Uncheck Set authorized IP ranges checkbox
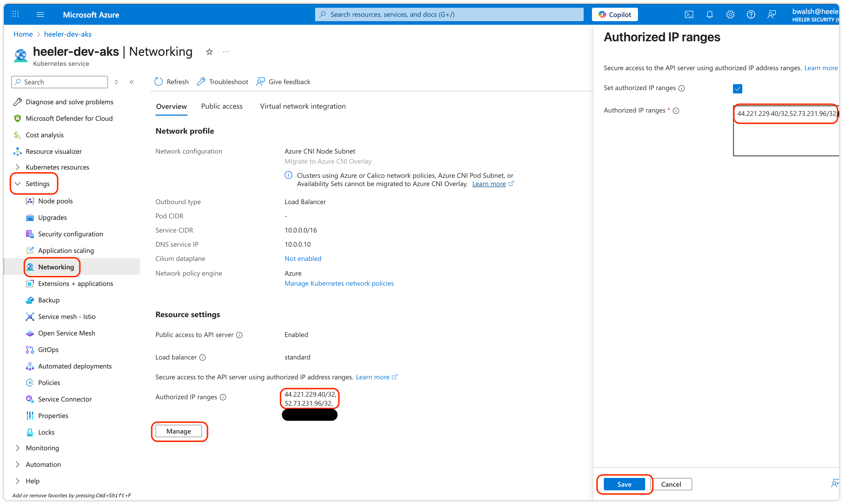 737,89
